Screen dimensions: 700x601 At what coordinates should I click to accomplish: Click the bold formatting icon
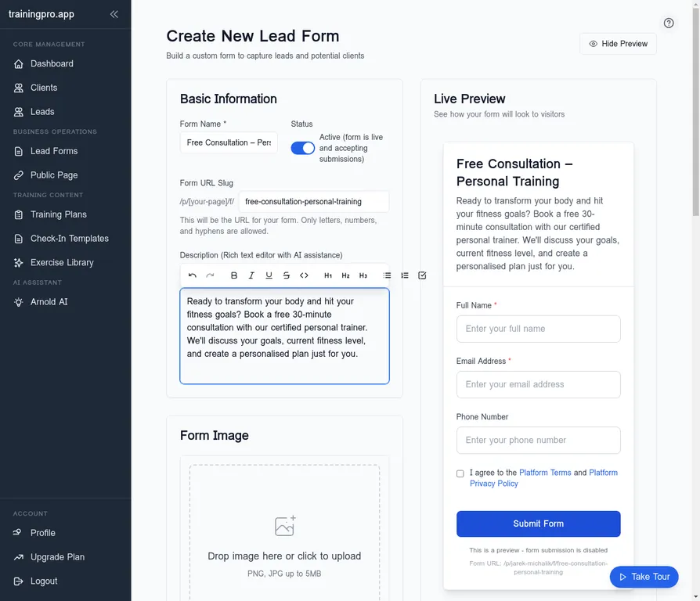[234, 275]
